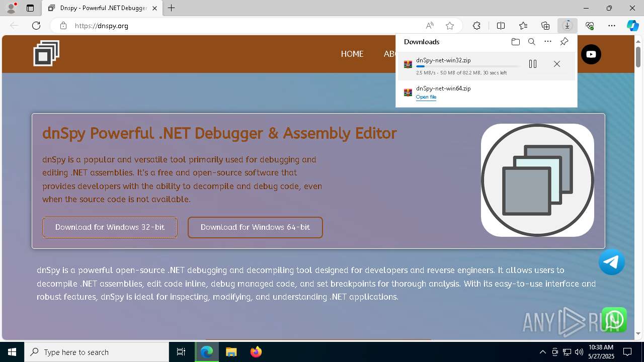This screenshot has width=644, height=362.
Task: Close the Dnspy browser tab
Action: click(154, 8)
